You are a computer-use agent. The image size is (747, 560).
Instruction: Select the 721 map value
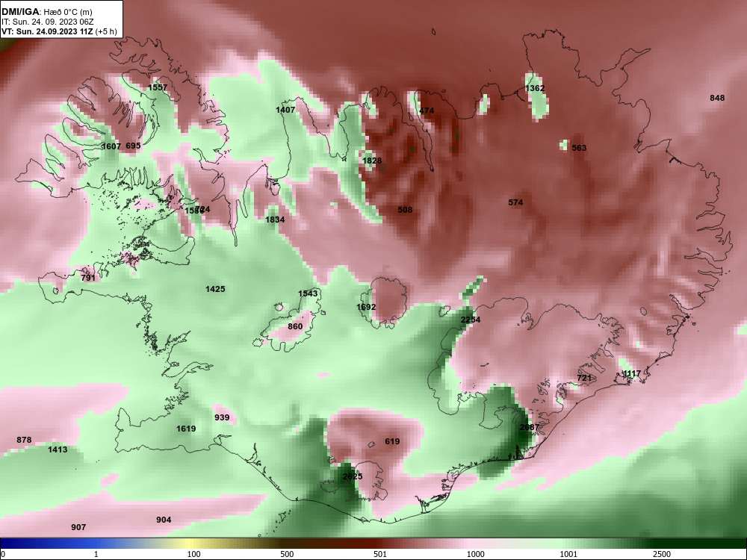(584, 378)
